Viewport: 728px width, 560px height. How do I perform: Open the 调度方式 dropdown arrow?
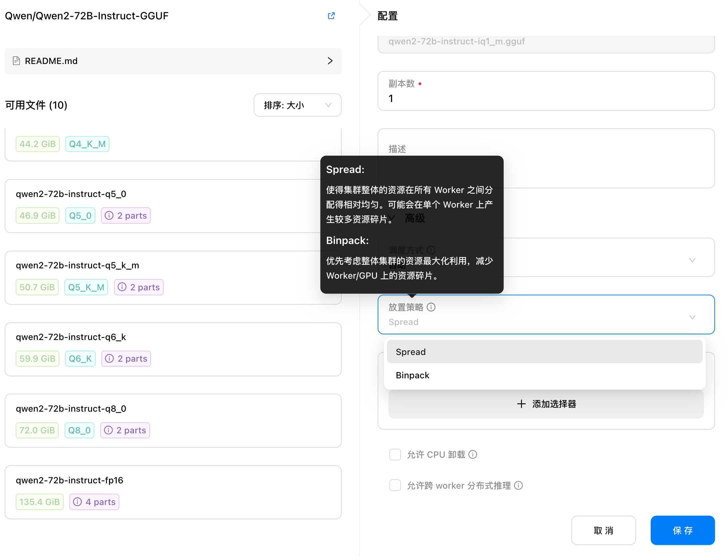(692, 260)
